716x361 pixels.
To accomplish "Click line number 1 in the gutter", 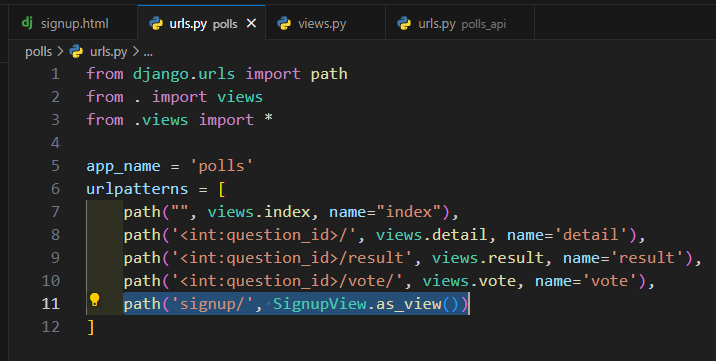I will [55, 74].
